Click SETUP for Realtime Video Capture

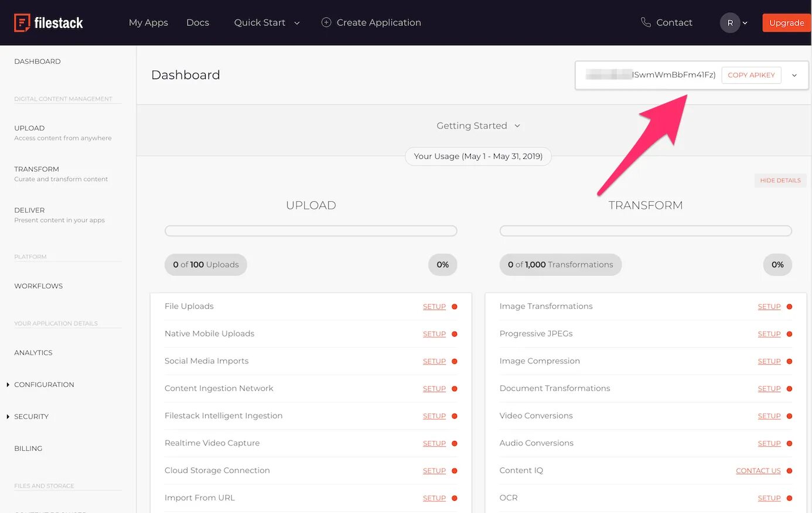(434, 443)
